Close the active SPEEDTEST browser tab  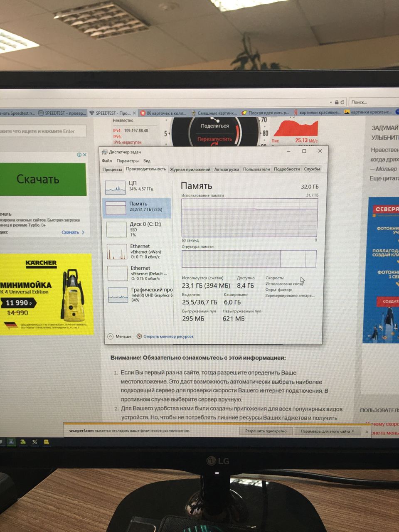click(x=134, y=113)
